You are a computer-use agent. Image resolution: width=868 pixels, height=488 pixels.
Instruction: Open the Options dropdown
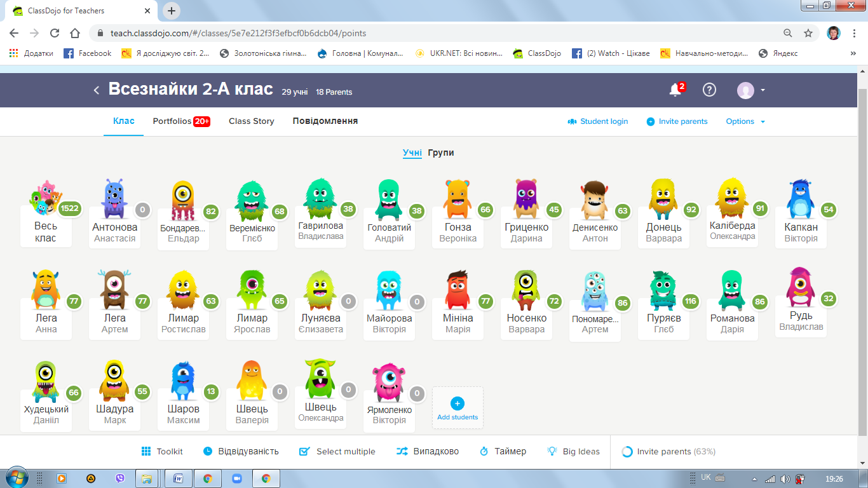coord(745,121)
